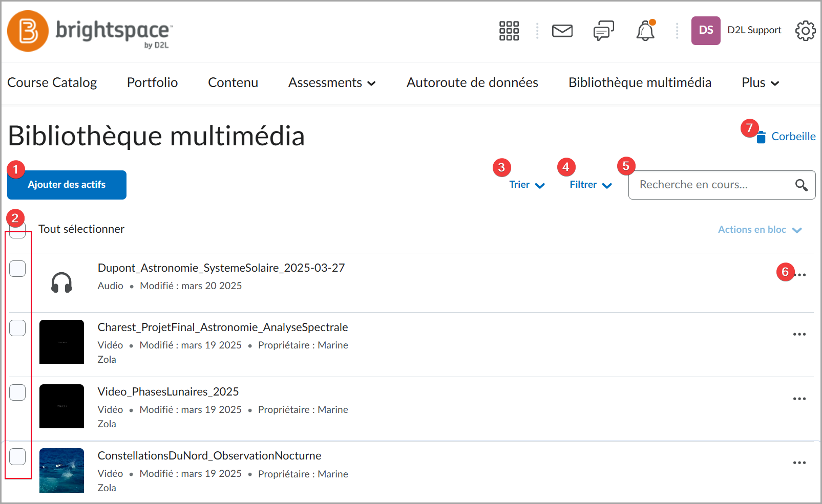Open the notifications bell icon

click(645, 31)
